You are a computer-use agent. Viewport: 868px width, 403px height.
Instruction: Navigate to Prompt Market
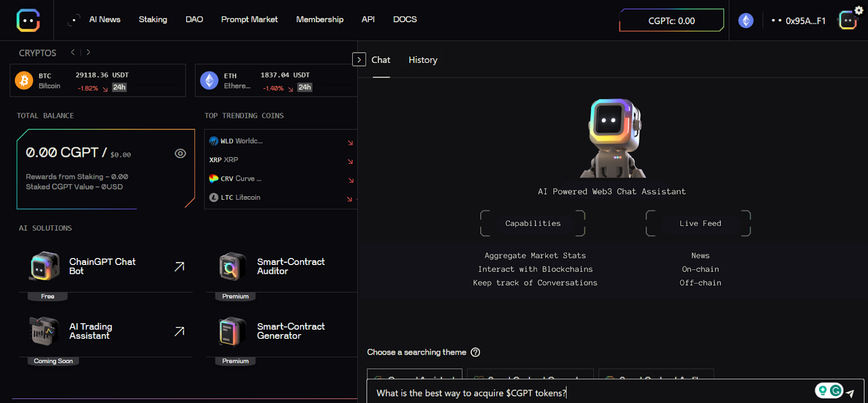pos(250,20)
